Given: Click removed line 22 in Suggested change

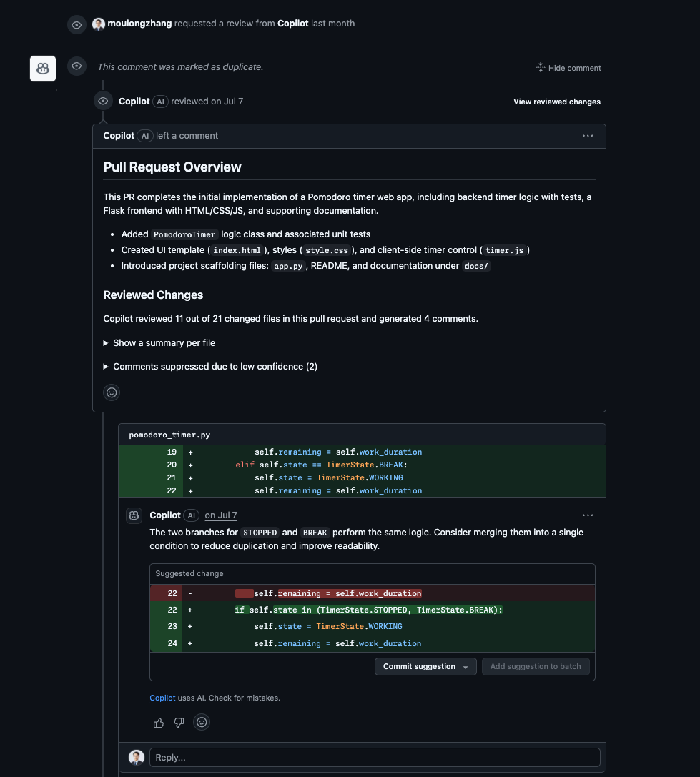Looking at the screenshot, I should click(x=373, y=593).
